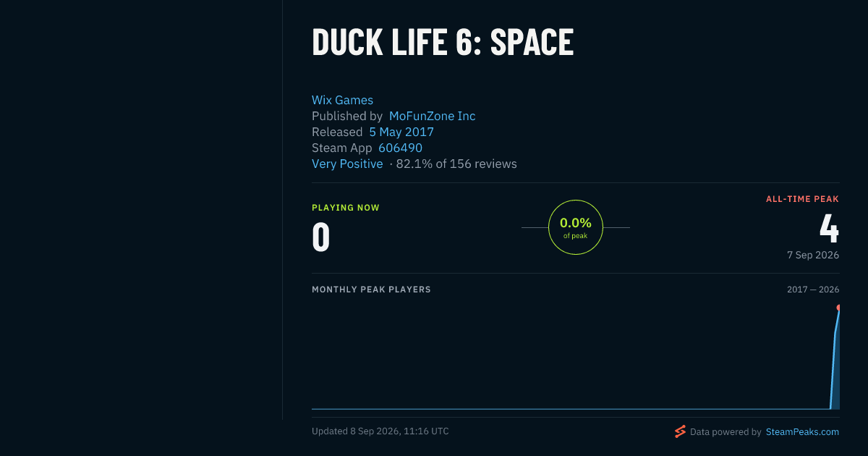Click the Updated 8 Sep 2026 timestamp

380,431
